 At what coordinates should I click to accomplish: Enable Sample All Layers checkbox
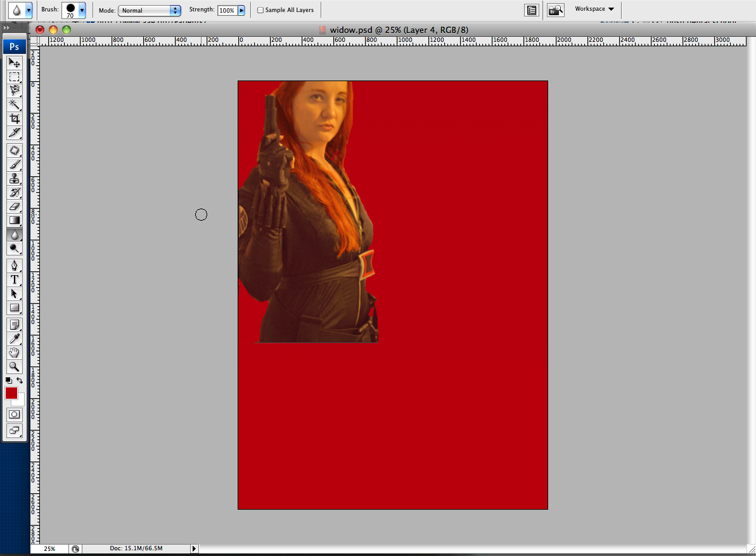pyautogui.click(x=260, y=10)
